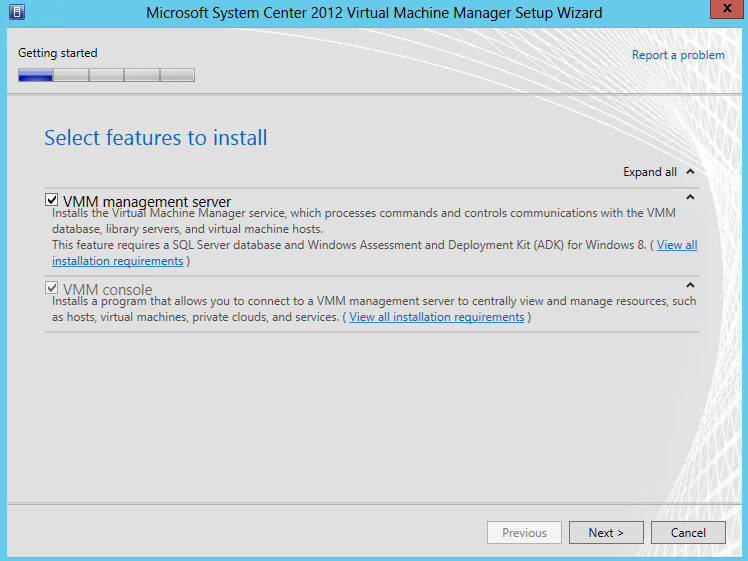Collapse the VMM management server section
This screenshot has width=748, height=561.
[690, 197]
